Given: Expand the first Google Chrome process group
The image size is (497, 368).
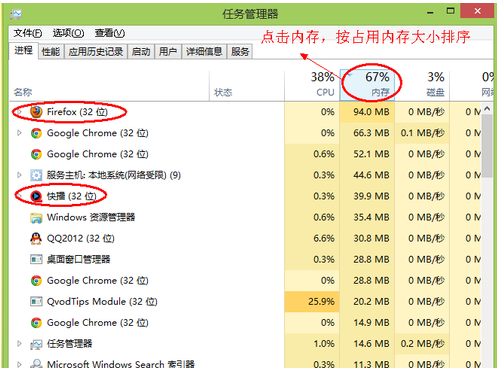Looking at the screenshot, I should pos(19,133).
